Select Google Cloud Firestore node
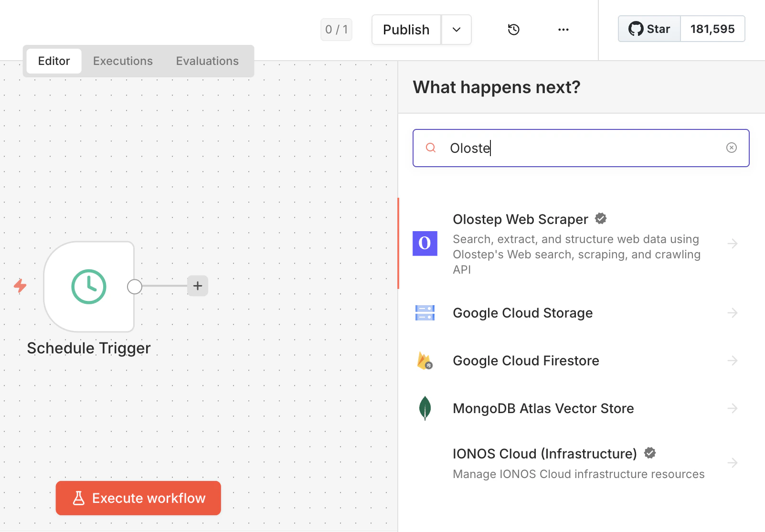 click(x=582, y=361)
